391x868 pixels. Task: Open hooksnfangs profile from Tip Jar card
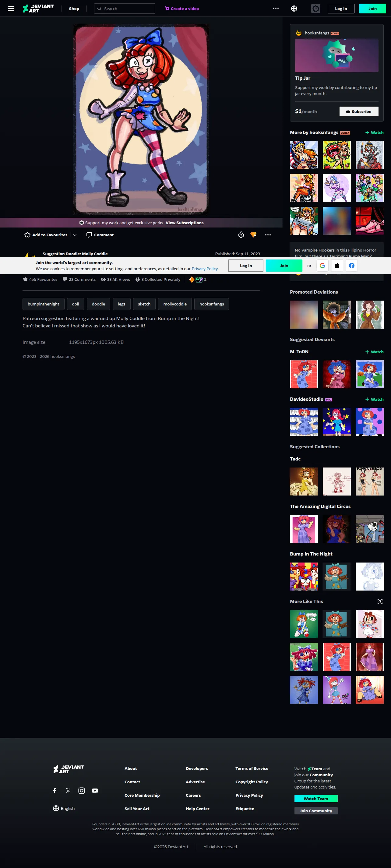tap(317, 33)
